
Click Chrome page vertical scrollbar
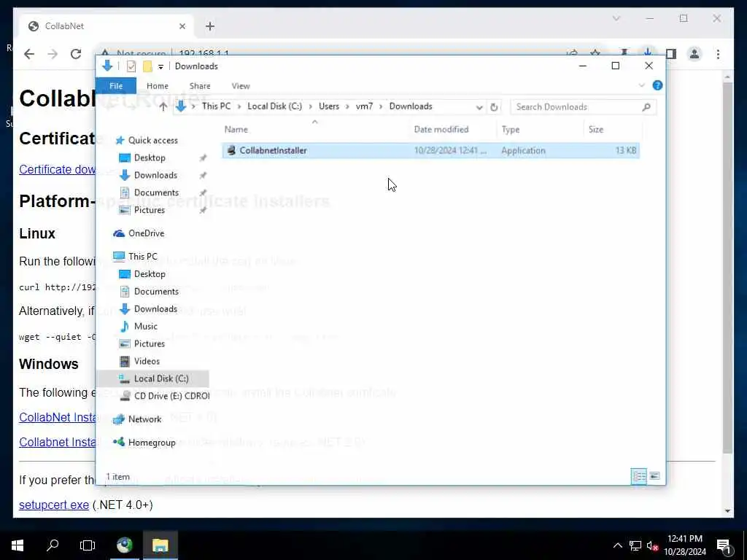click(x=727, y=267)
